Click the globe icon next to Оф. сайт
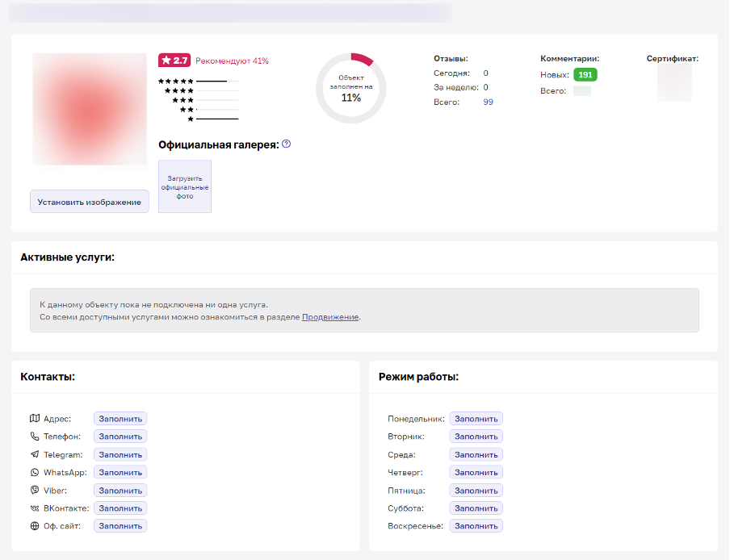Image resolution: width=730 pixels, height=560 pixels. point(35,526)
